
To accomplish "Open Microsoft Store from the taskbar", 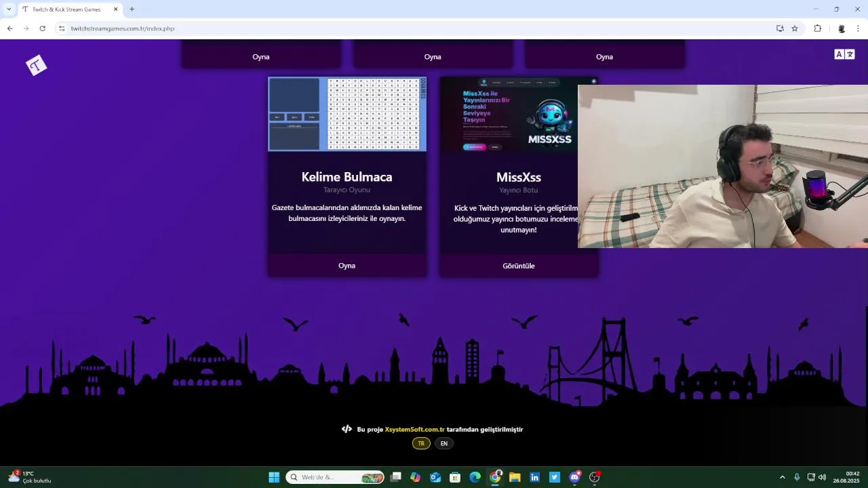I will 455,477.
